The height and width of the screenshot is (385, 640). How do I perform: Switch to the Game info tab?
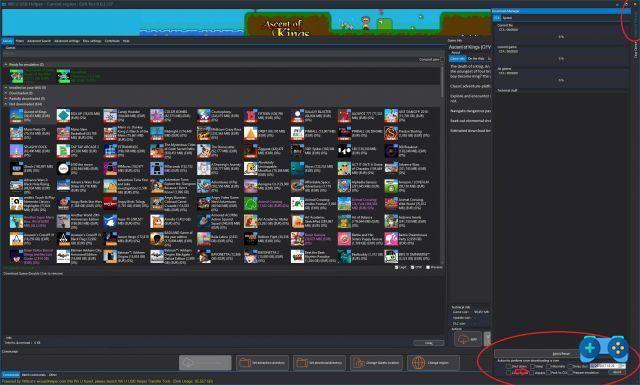pyautogui.click(x=457, y=59)
